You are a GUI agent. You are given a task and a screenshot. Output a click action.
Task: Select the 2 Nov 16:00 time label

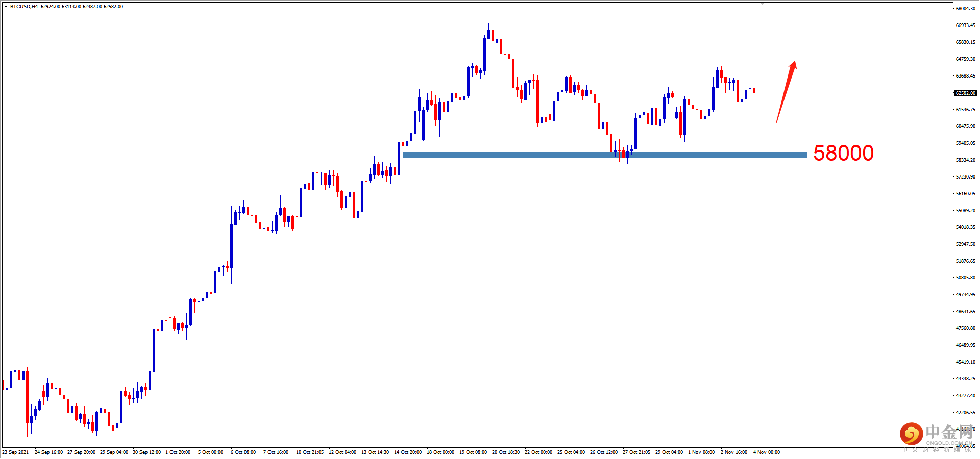734,452
